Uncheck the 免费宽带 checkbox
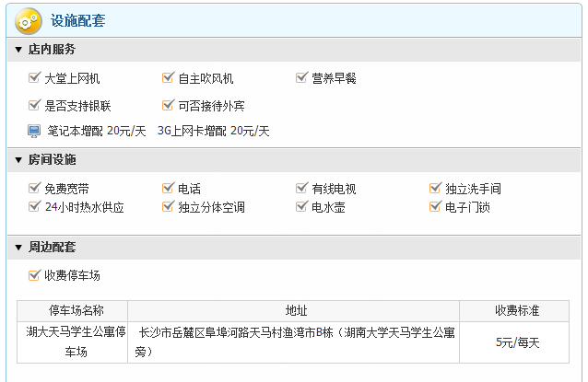Viewport: 588px width, 382px height. (35, 188)
